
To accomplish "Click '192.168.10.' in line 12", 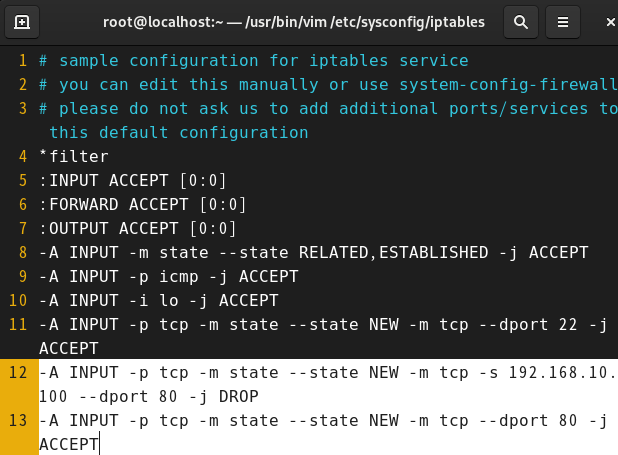I will point(563,373).
